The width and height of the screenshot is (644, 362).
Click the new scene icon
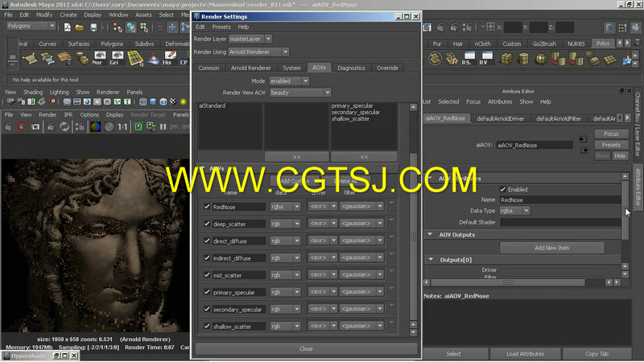tap(68, 27)
